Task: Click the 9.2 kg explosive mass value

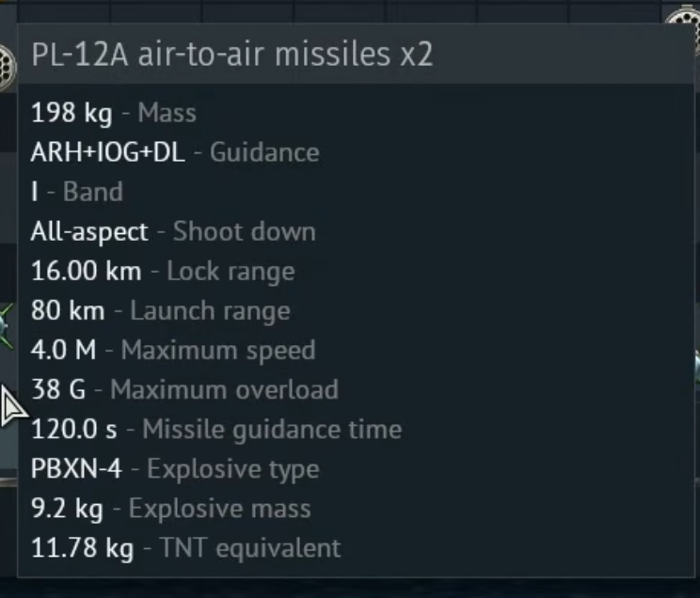Action: [67, 509]
